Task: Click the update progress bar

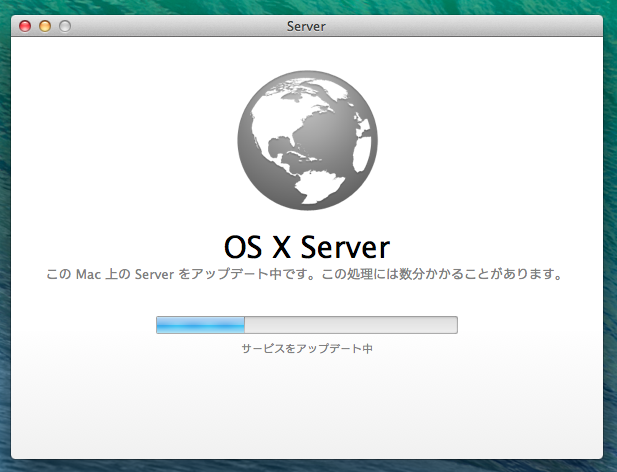Action: (x=307, y=325)
